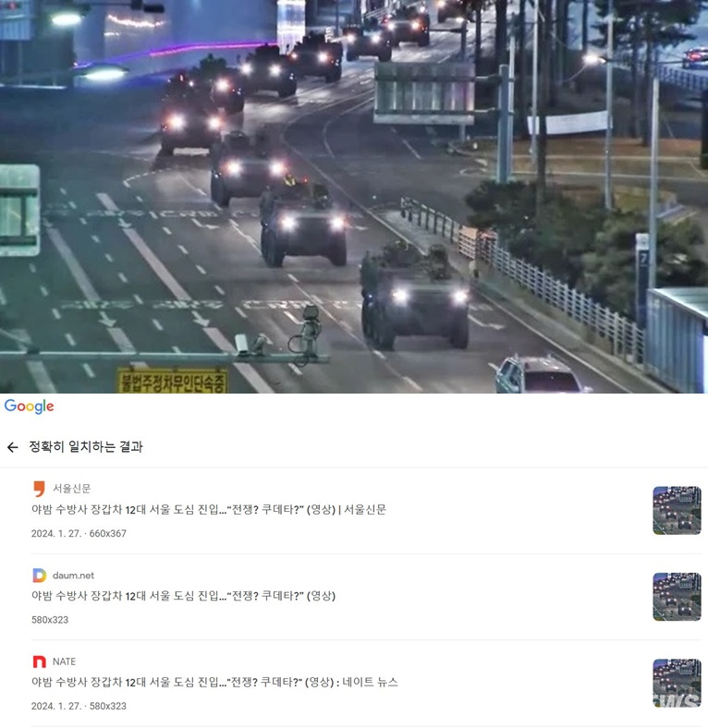708x728 pixels.
Task: Go back using the left arrow
Action: (x=13, y=447)
